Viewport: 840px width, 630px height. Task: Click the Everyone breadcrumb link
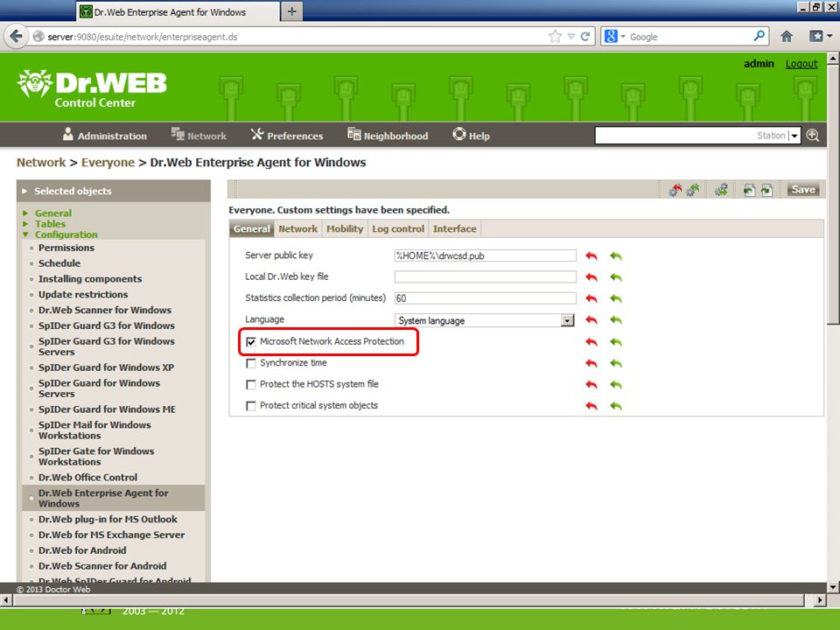[108, 163]
